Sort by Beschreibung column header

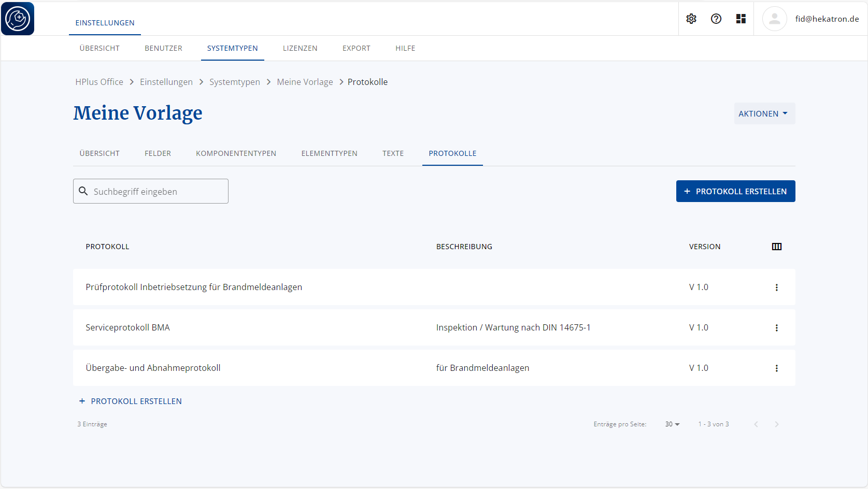tap(464, 247)
